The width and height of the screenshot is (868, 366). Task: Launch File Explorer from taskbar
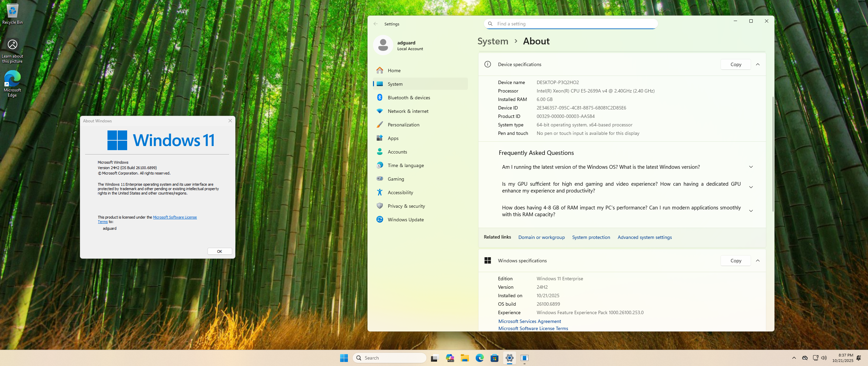(465, 358)
